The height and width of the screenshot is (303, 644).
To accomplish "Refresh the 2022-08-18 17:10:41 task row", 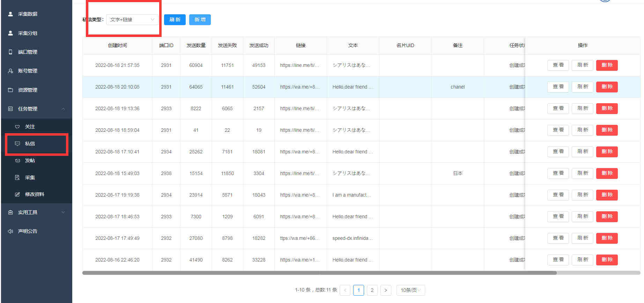I will [x=582, y=152].
